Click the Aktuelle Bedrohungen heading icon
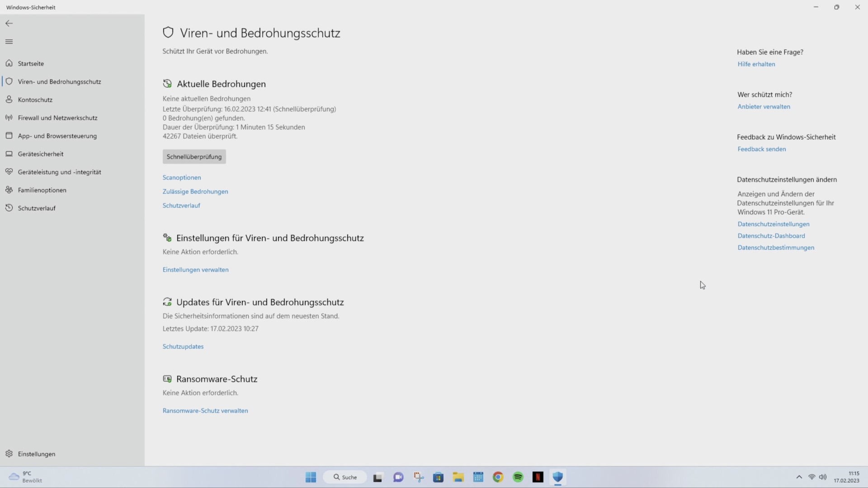The height and width of the screenshot is (488, 868). pyautogui.click(x=167, y=84)
